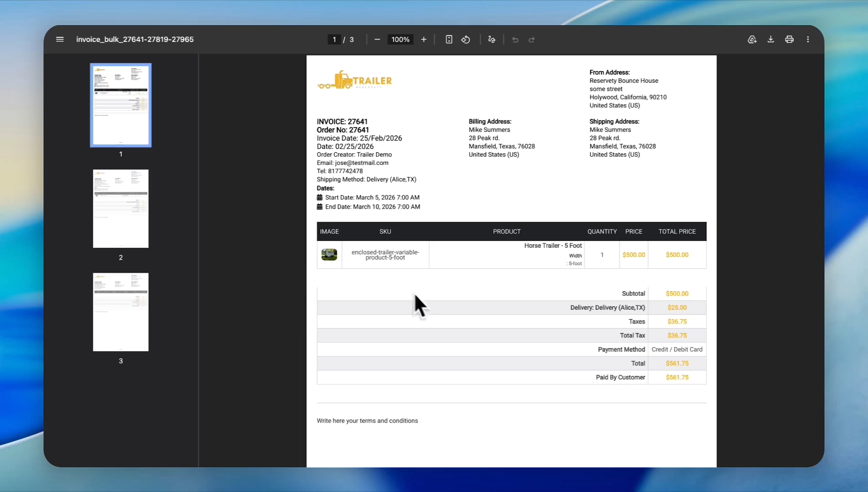
Task: Click the zoom out minus button
Action: [x=377, y=40]
